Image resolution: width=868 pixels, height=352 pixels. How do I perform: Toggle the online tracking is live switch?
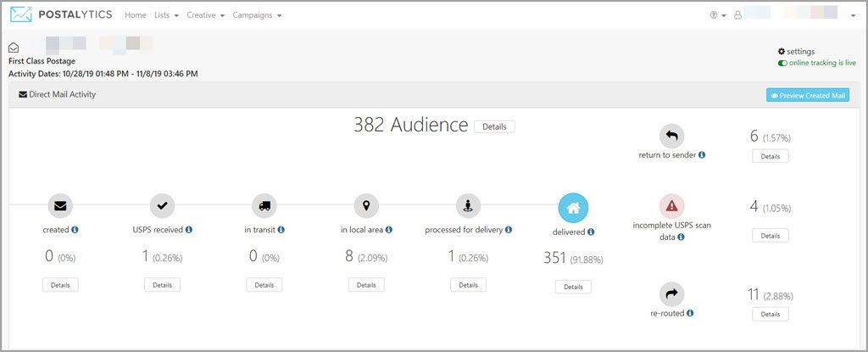[782, 64]
